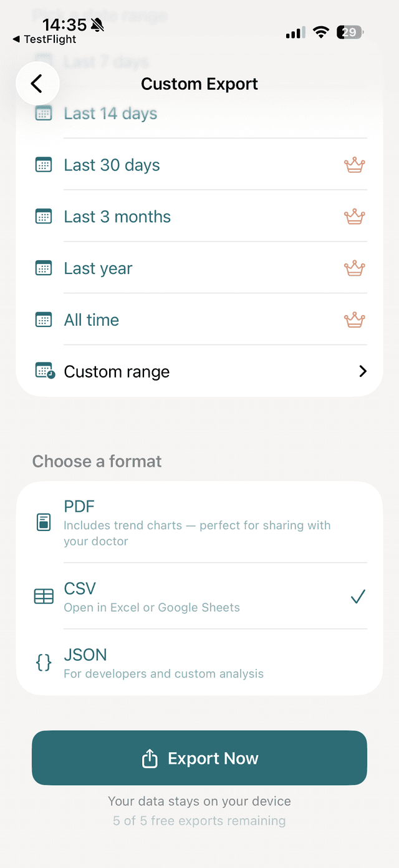The width and height of the screenshot is (399, 868).
Task: Choose the All time date range
Action: pyautogui.click(x=187, y=319)
